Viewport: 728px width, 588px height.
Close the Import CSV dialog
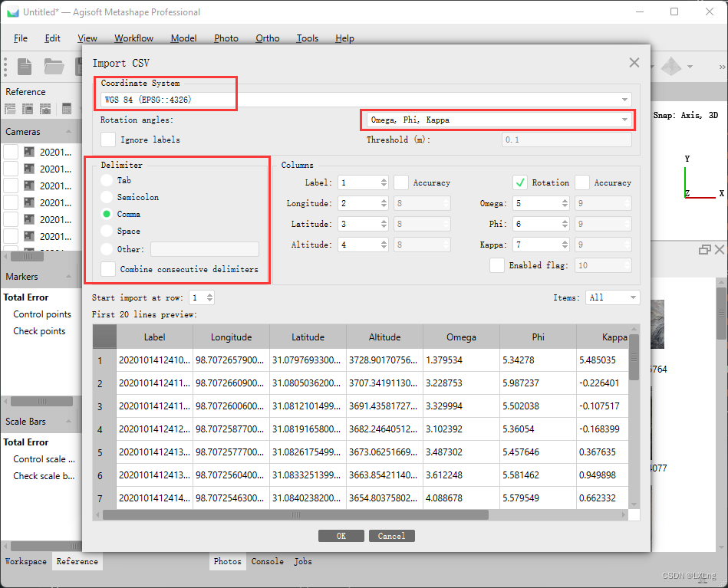[x=634, y=63]
